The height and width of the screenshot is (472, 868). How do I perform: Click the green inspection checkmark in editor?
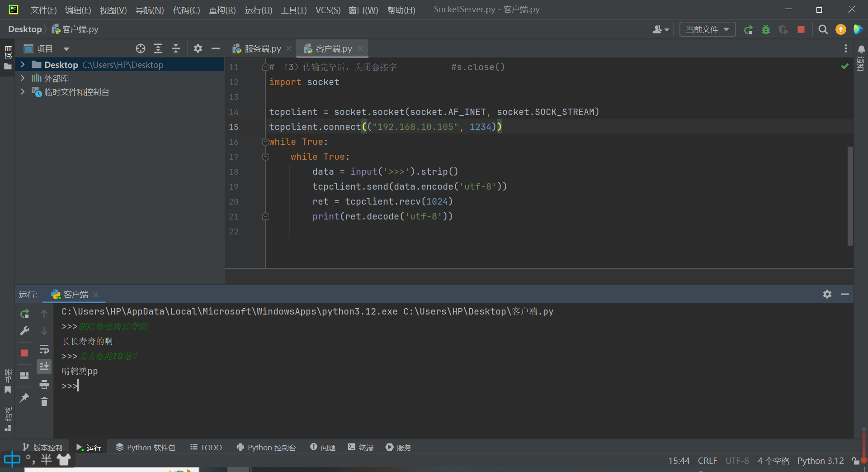tap(844, 67)
